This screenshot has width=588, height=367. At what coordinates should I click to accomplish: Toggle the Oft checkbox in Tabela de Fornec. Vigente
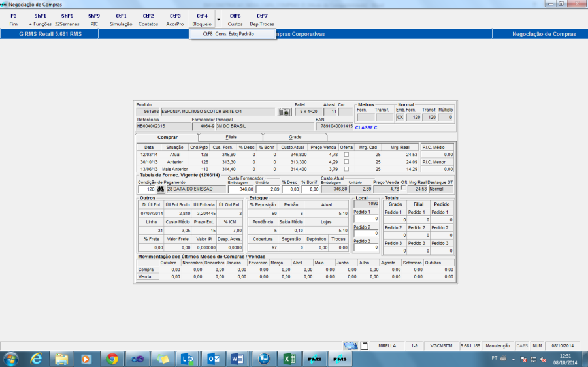pyautogui.click(x=404, y=189)
